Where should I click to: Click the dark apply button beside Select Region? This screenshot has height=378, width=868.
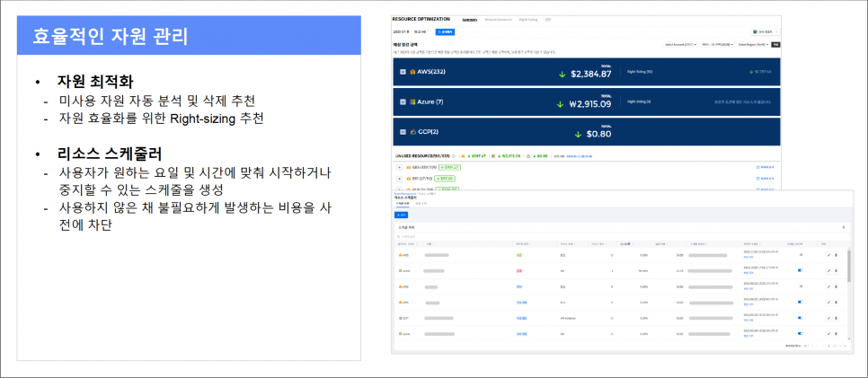(775, 44)
